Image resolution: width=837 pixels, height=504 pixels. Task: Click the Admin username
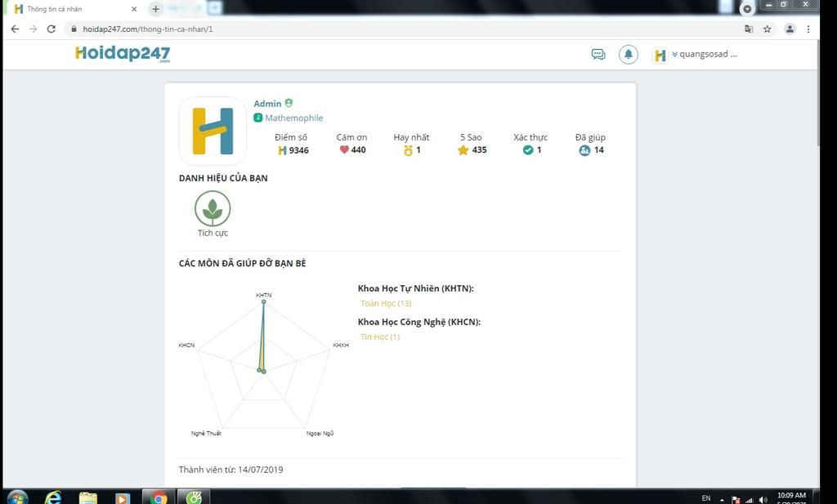point(267,104)
